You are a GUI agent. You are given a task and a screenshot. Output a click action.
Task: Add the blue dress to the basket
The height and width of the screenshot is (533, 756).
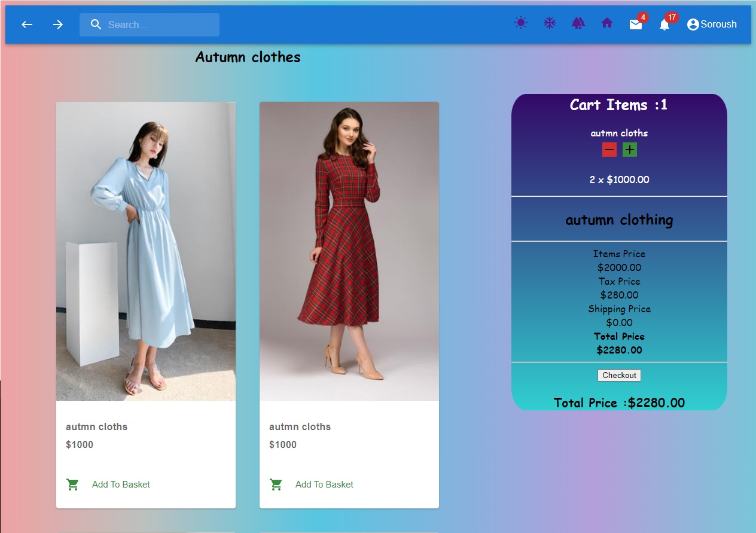[121, 485]
